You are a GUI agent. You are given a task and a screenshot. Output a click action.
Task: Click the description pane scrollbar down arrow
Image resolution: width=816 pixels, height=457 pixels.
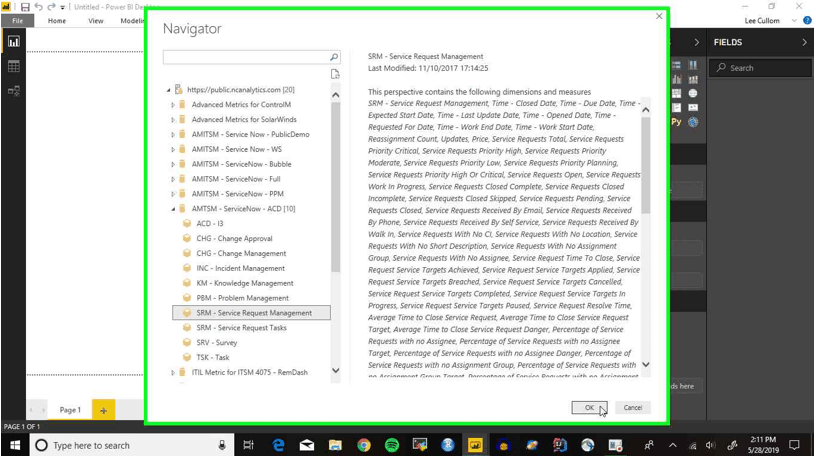646,365
